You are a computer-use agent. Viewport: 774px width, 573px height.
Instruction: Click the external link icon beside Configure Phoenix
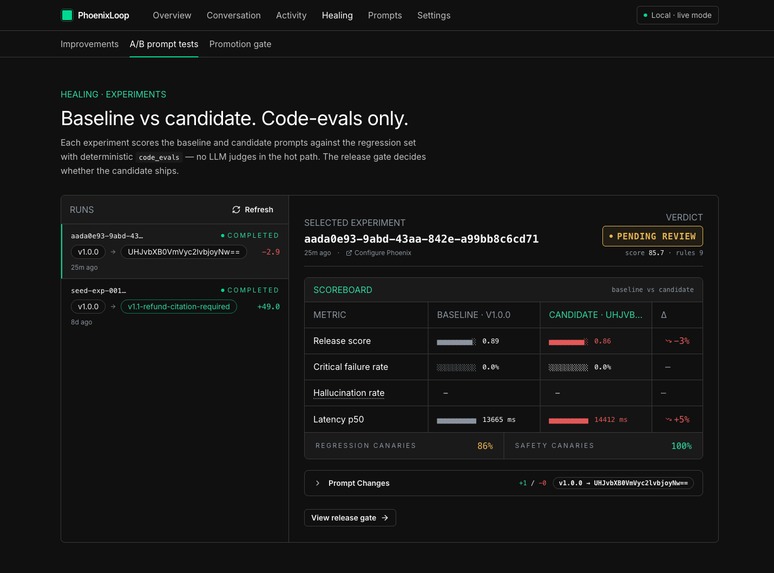point(348,253)
